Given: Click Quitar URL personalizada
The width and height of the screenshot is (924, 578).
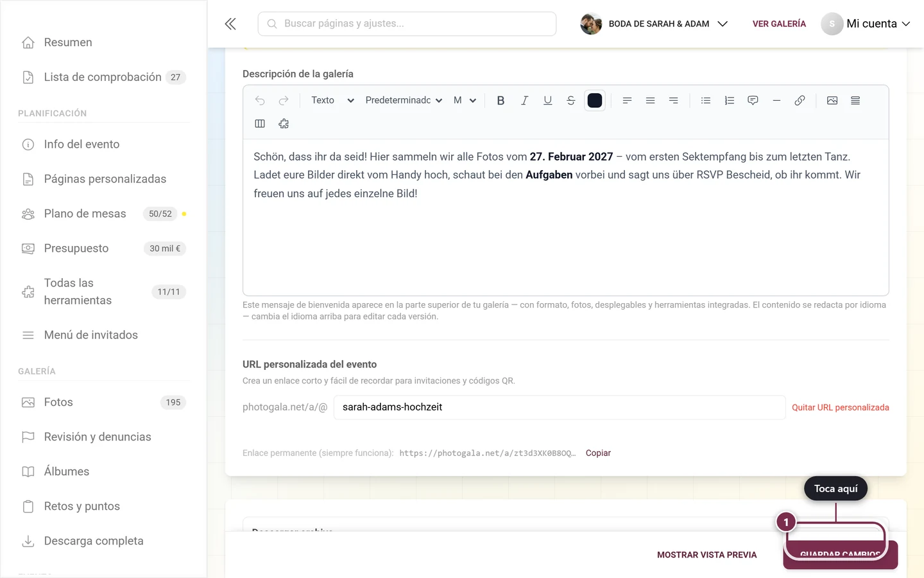Looking at the screenshot, I should coord(840,407).
